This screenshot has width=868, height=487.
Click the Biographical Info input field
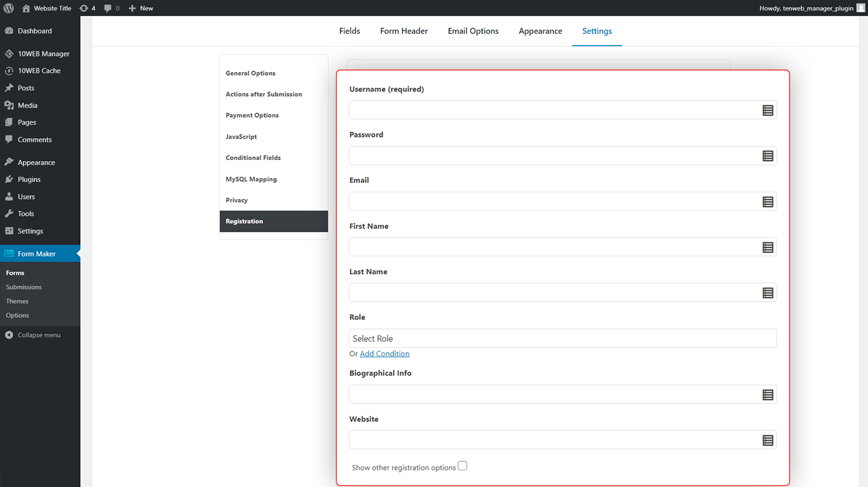click(x=563, y=395)
